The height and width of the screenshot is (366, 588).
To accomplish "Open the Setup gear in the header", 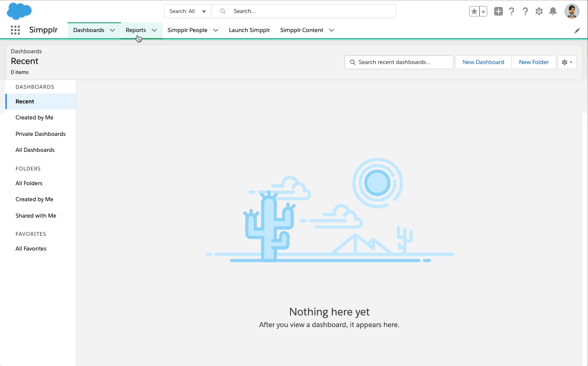I will pos(539,12).
